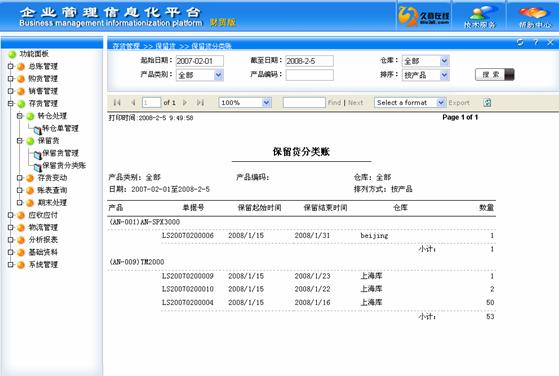Viewport: 559px width, 376px height.
Task: Click the orange ball icon beside 购货管理
Action: (21, 79)
